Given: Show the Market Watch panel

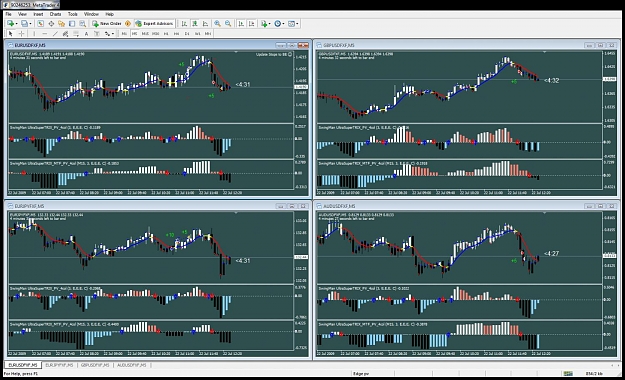Looking at the screenshot, I should point(41,24).
